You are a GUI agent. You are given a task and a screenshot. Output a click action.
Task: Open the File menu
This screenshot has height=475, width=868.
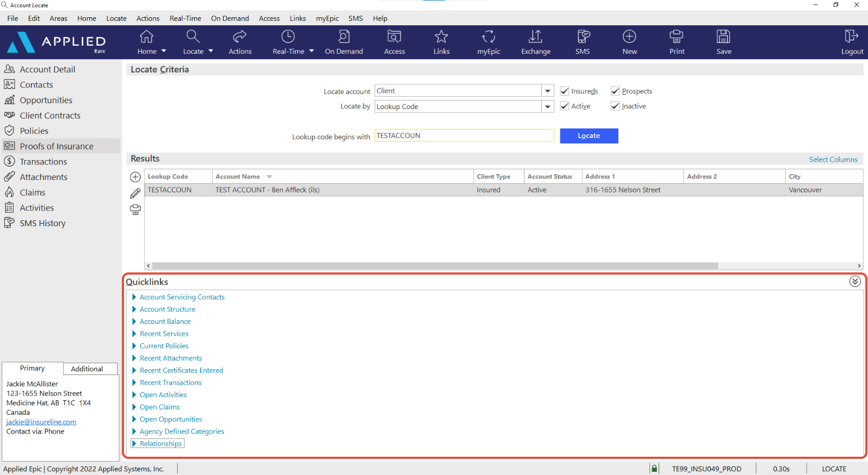coord(13,18)
